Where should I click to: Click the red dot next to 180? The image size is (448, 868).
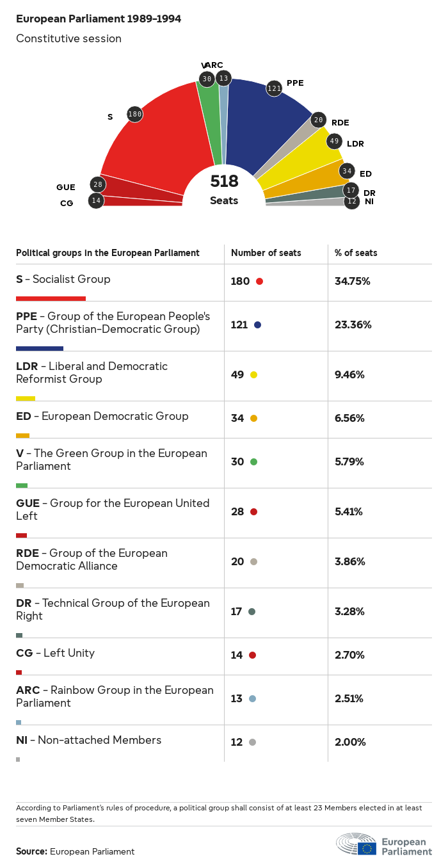(x=259, y=281)
